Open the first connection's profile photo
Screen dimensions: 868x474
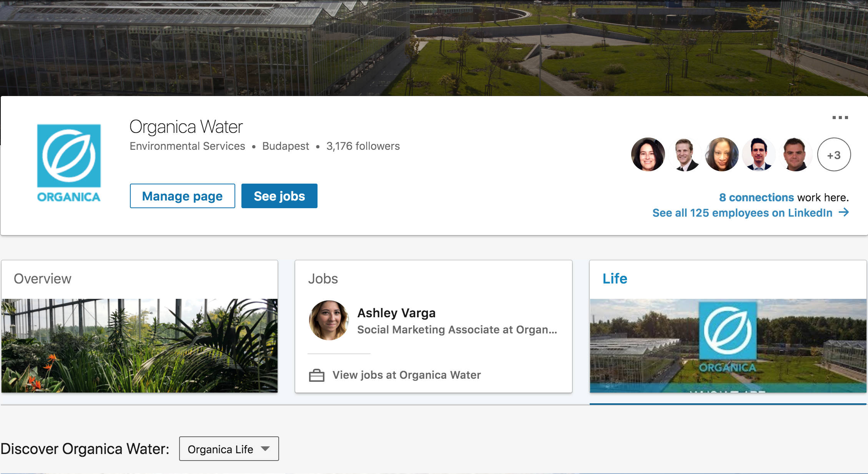tap(648, 154)
